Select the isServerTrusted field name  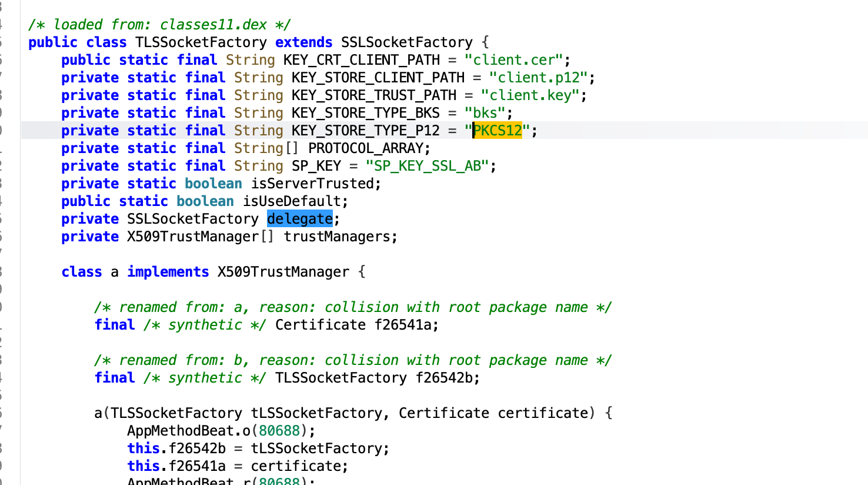pyautogui.click(x=312, y=184)
